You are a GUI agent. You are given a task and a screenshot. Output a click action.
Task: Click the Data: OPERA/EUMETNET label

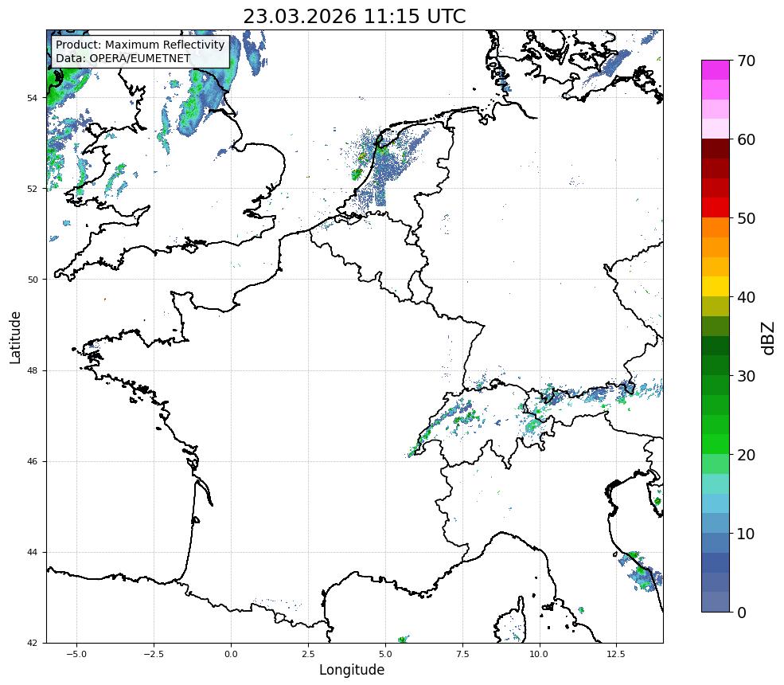pos(123,58)
